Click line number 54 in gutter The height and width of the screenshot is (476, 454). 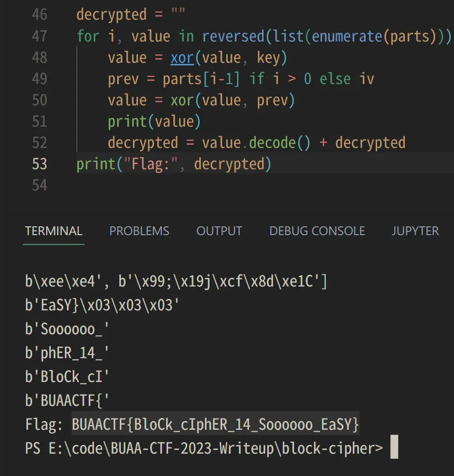point(39,185)
